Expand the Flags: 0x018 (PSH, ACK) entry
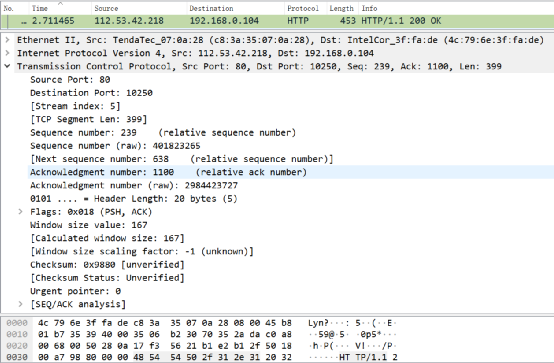Image resolution: width=554 pixels, height=363 pixels. click(20, 212)
